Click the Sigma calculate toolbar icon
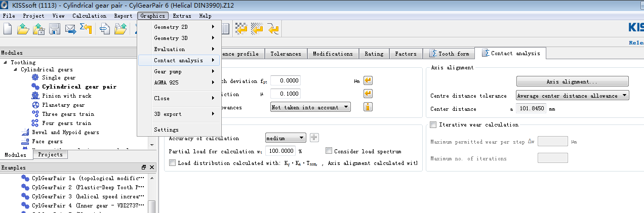This screenshot has width=644, height=213. [86, 29]
